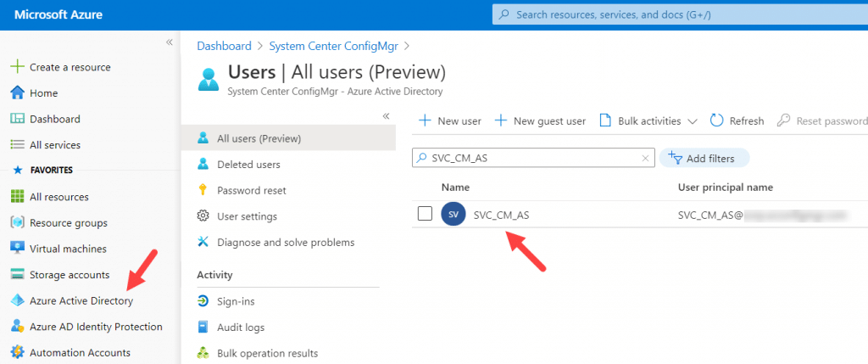Viewport: 868px width, 364px height.
Task: Collapse the main Azure sidebar with chevrons
Action: (x=170, y=42)
